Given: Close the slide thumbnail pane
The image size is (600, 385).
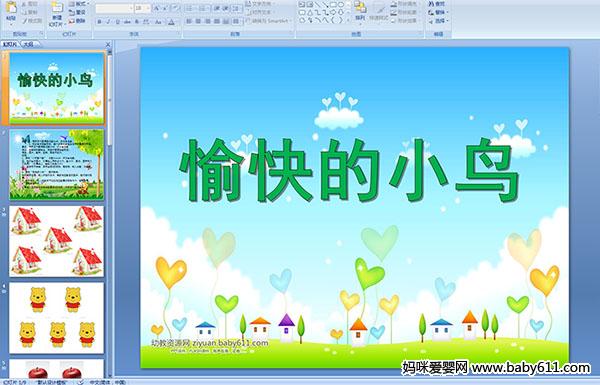Looking at the screenshot, I should coord(108,44).
